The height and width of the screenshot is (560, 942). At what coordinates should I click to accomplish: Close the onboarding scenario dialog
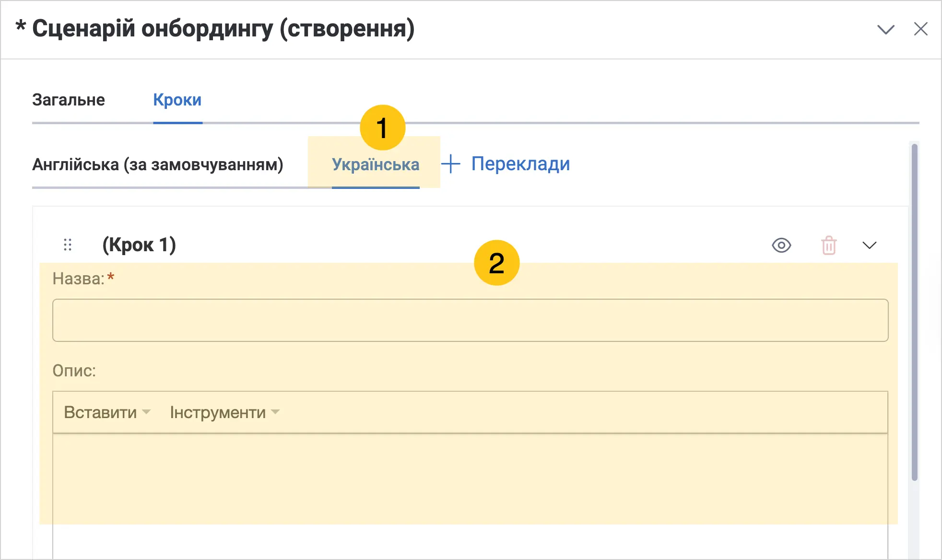coord(920,29)
